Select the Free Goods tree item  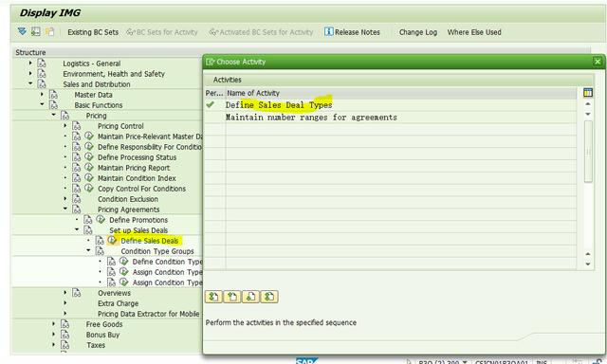point(104,324)
